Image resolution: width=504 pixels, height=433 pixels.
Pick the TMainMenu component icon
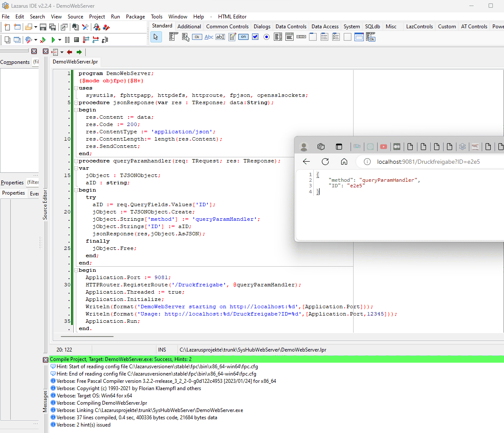[173, 37]
